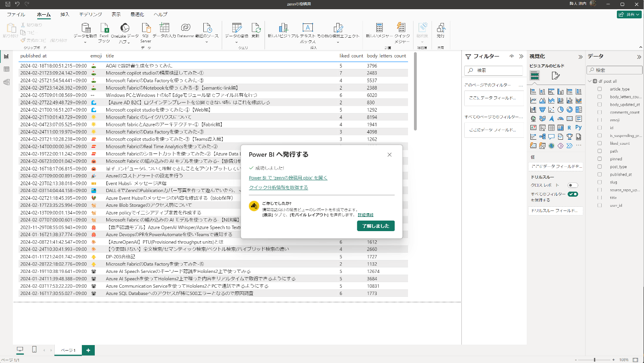Click the 新しいビジュアル icon

[283, 28]
